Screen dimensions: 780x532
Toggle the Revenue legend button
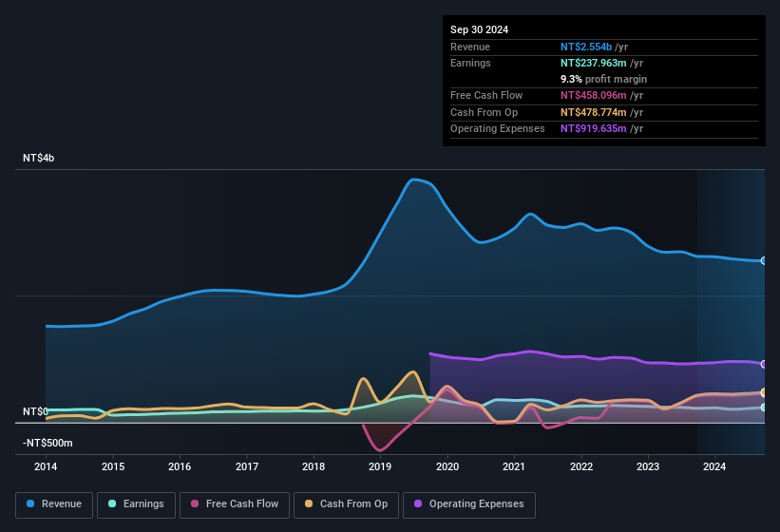point(54,504)
